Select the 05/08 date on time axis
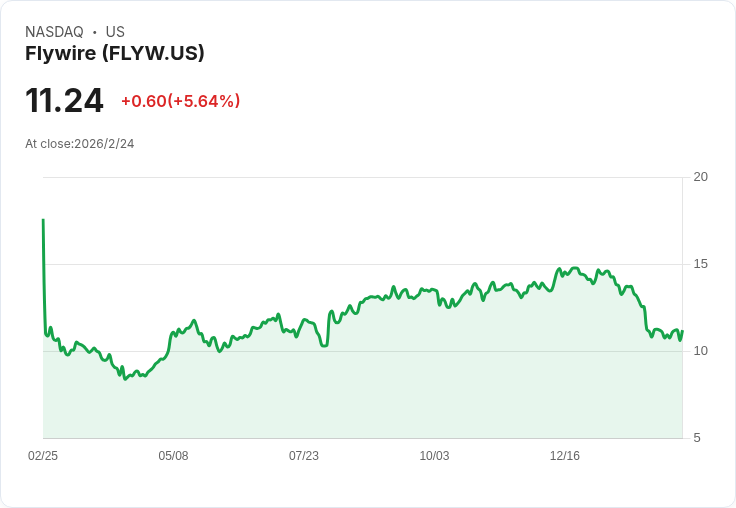The image size is (736, 508). coord(173,456)
